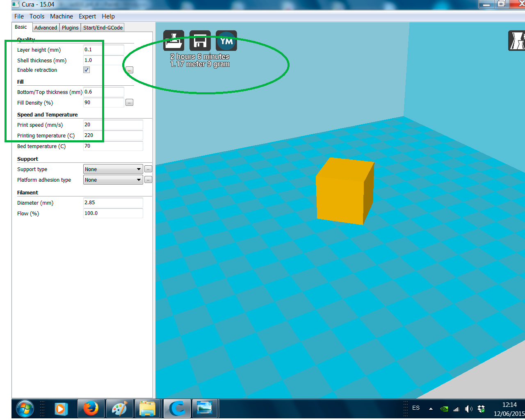Click the Layer height input field
The image size is (525, 420).
(x=103, y=50)
